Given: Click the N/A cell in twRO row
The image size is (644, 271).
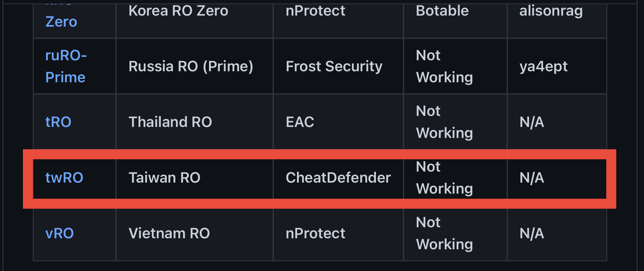Looking at the screenshot, I should tap(532, 177).
